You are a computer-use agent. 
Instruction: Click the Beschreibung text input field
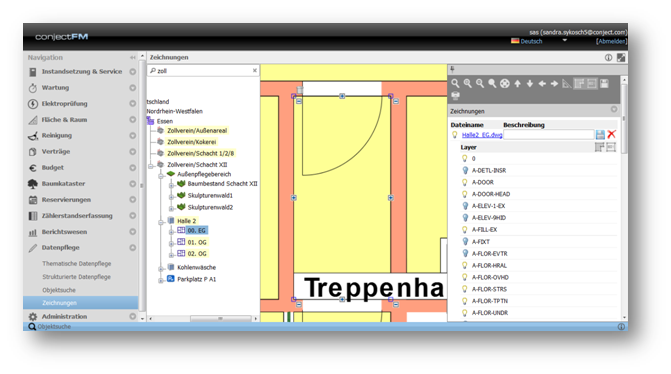click(549, 135)
